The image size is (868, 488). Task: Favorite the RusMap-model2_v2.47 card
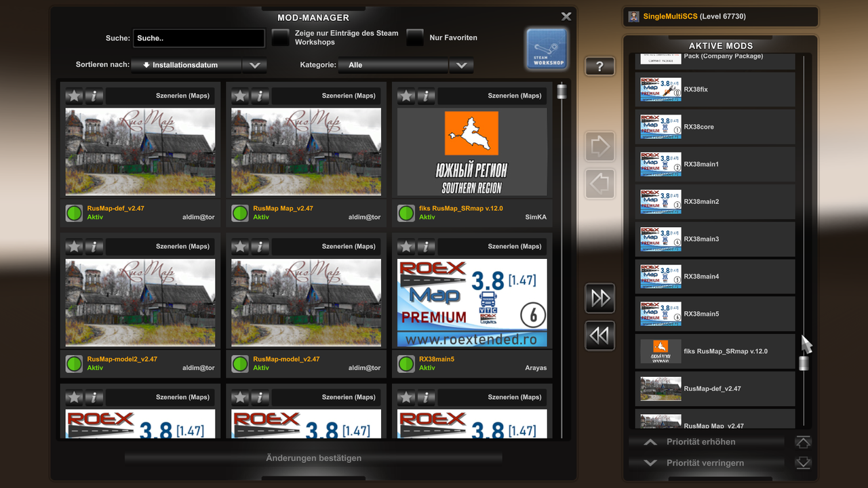[74, 246]
